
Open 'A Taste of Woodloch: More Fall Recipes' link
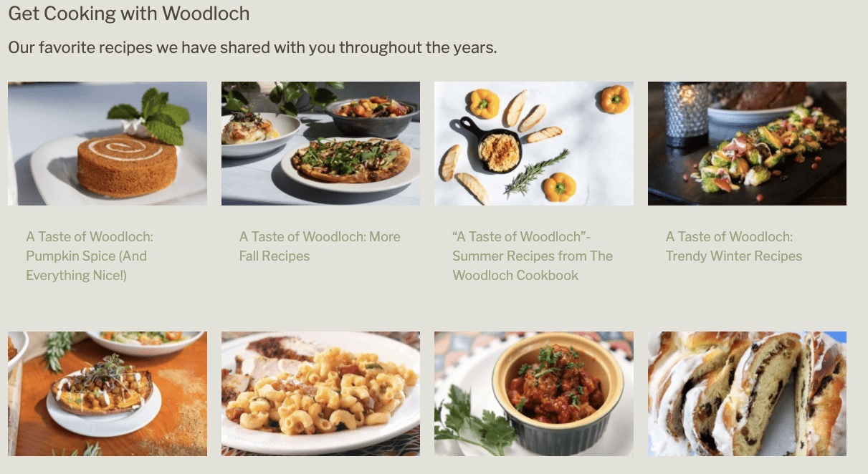[320, 246]
